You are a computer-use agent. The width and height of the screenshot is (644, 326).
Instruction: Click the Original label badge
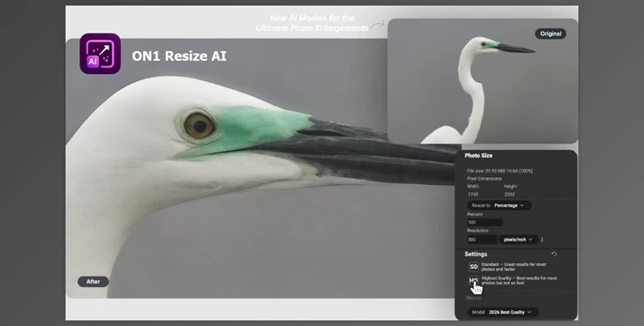click(x=550, y=33)
